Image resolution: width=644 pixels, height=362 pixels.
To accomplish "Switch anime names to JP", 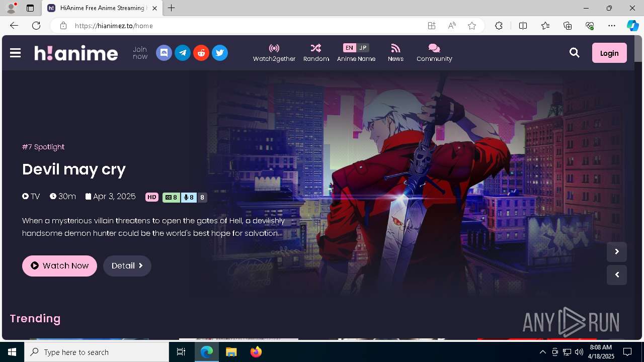I will 363,48.
